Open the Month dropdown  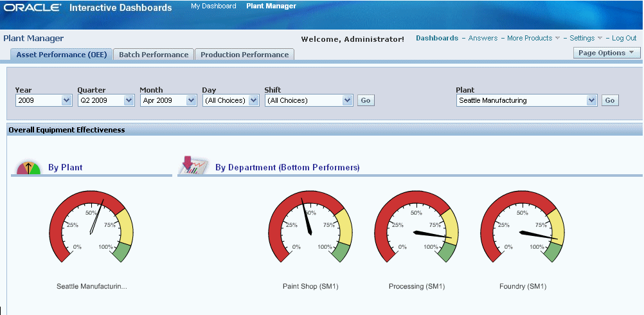(168, 101)
